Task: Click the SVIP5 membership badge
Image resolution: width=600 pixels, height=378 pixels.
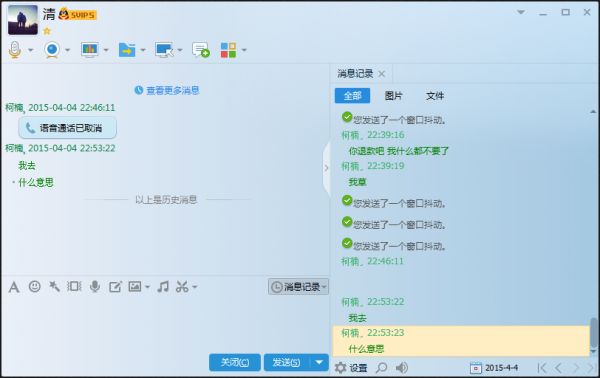Action: coord(78,15)
